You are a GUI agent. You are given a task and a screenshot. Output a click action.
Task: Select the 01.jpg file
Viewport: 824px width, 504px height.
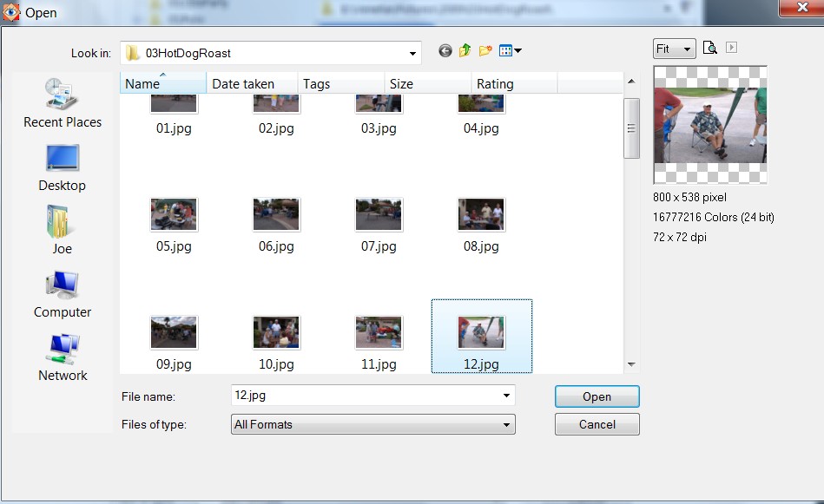click(x=174, y=115)
